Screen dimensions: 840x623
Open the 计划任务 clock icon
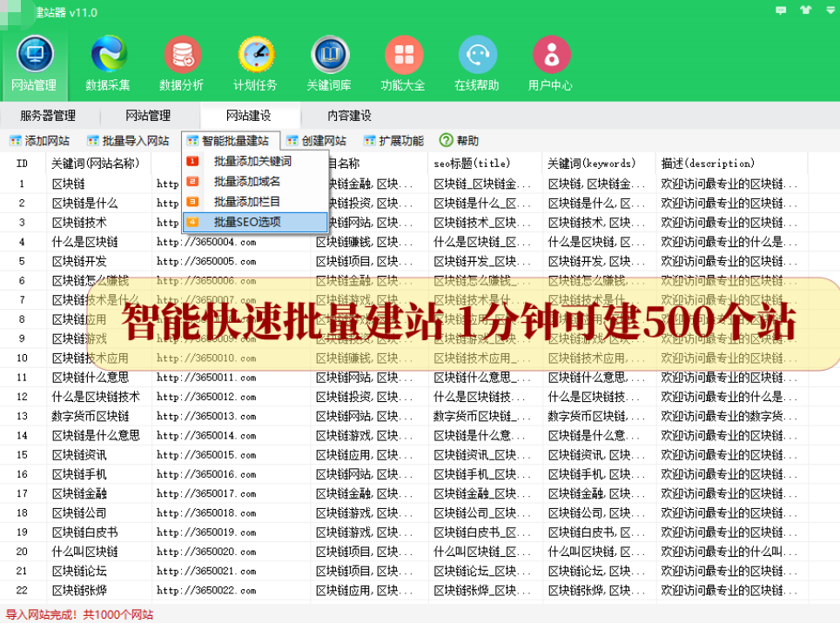256,55
